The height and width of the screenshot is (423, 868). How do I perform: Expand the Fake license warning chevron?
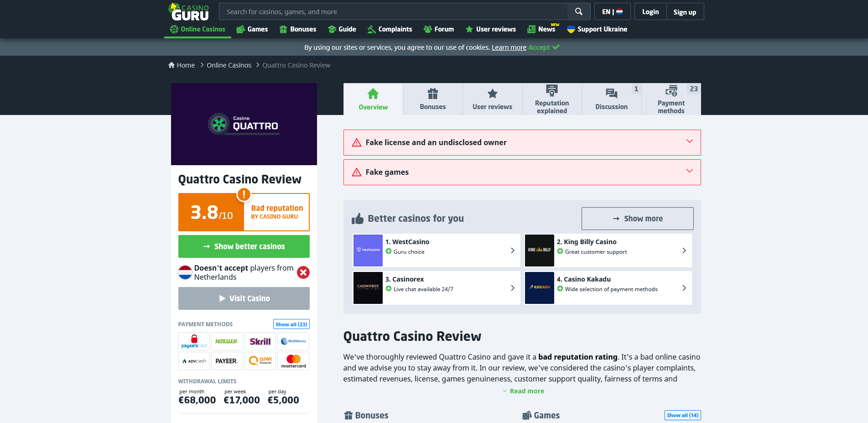[690, 141]
